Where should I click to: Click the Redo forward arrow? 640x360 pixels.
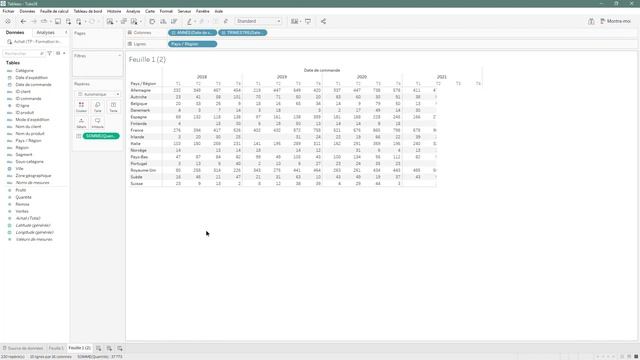34,21
